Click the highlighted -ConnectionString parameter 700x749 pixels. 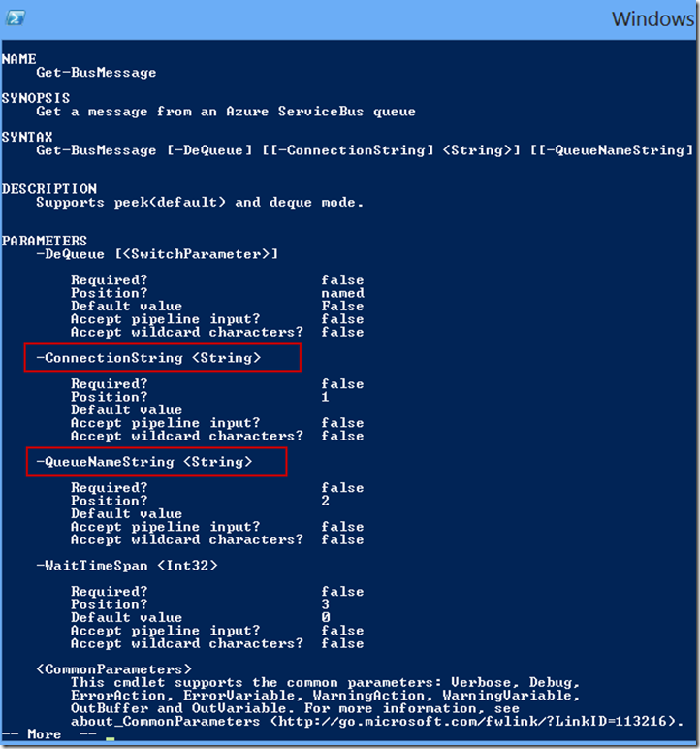[149, 358]
